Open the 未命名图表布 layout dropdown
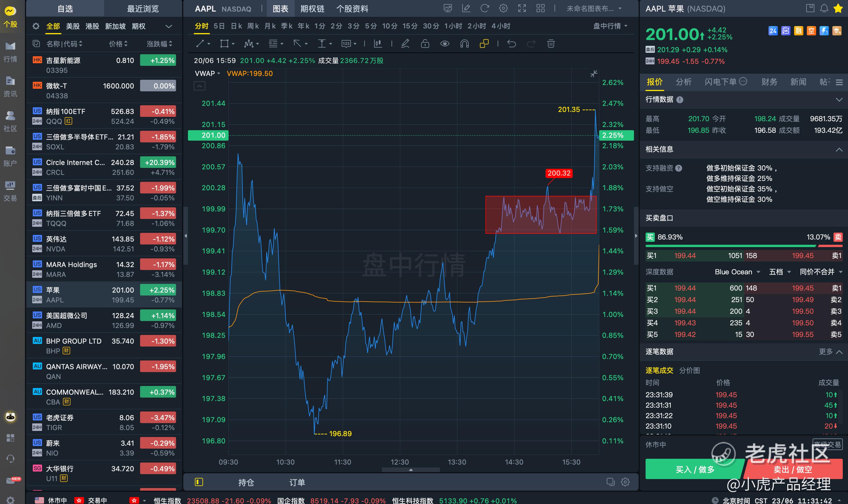848x504 pixels. point(594,8)
